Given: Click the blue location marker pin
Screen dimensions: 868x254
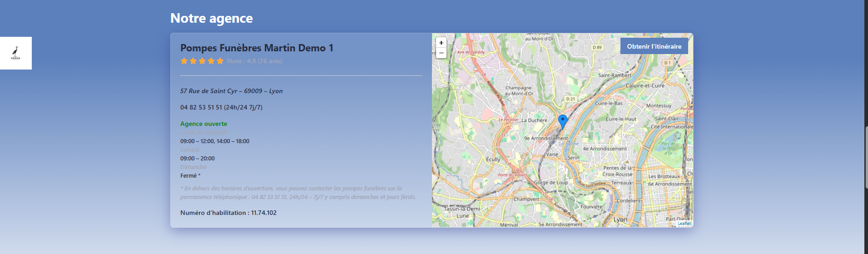Looking at the screenshot, I should pos(562,121).
